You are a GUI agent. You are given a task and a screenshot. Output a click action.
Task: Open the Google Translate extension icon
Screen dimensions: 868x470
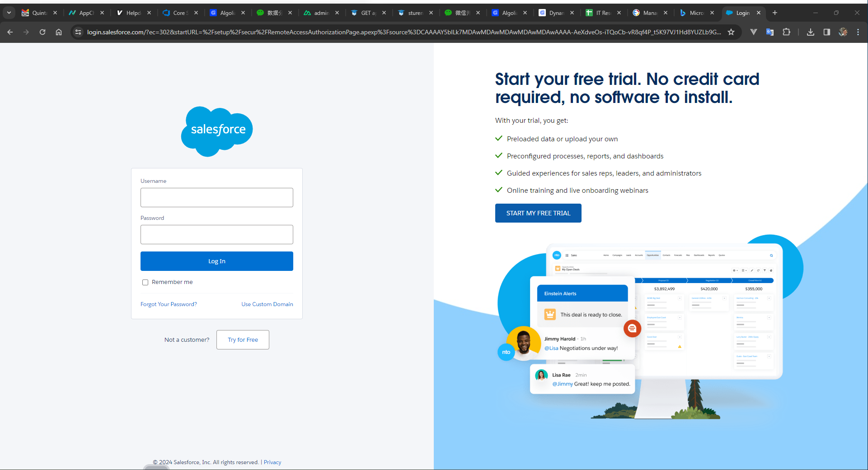(x=770, y=32)
